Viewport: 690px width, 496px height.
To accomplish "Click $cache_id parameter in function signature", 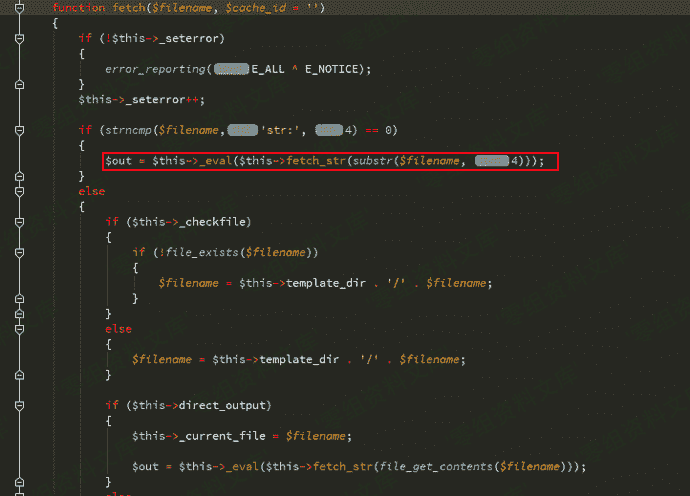I will pyautogui.click(x=256, y=8).
